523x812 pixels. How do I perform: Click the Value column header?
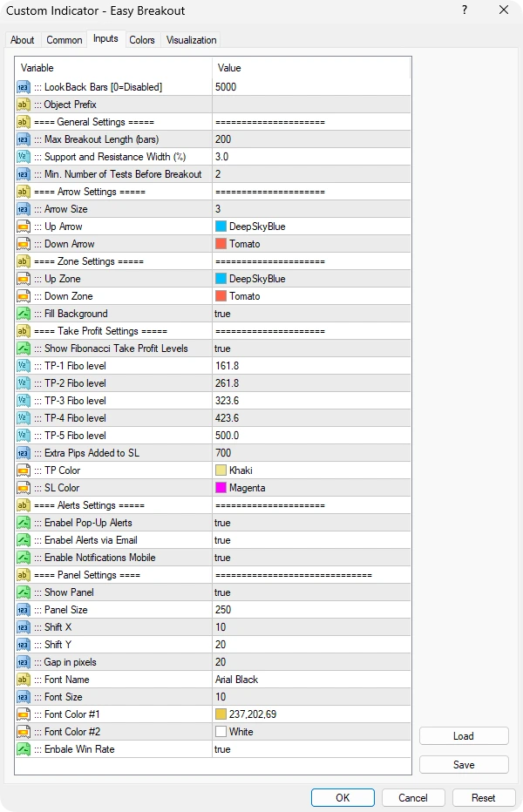pos(311,68)
